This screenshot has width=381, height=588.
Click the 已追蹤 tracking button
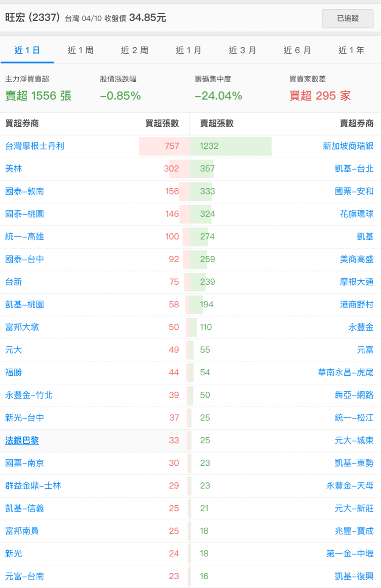pos(347,18)
